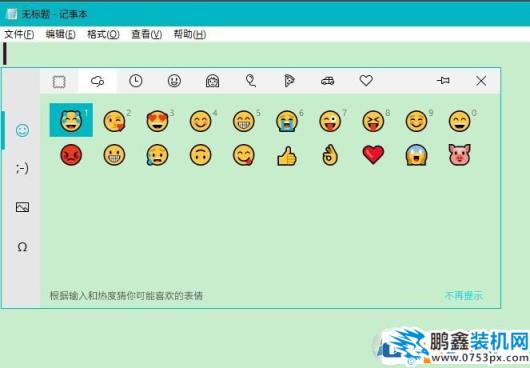Insert the OK hand emoji
The image size is (530, 368).
point(330,155)
